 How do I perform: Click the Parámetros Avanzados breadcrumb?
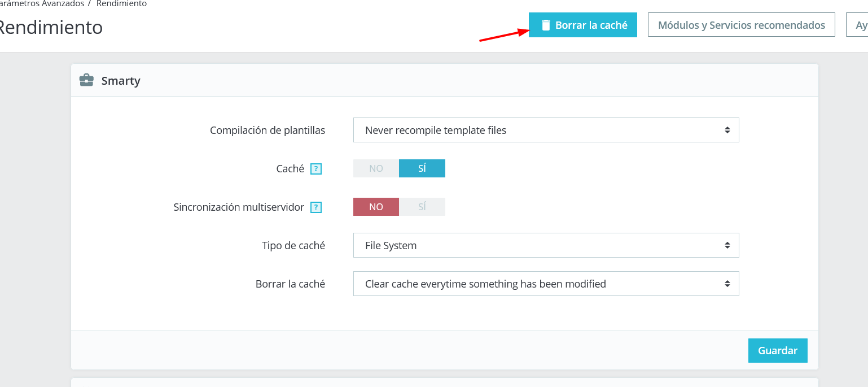(x=42, y=4)
